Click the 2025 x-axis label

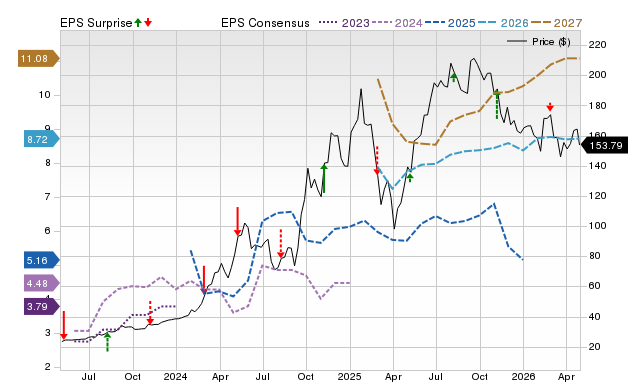click(x=349, y=376)
